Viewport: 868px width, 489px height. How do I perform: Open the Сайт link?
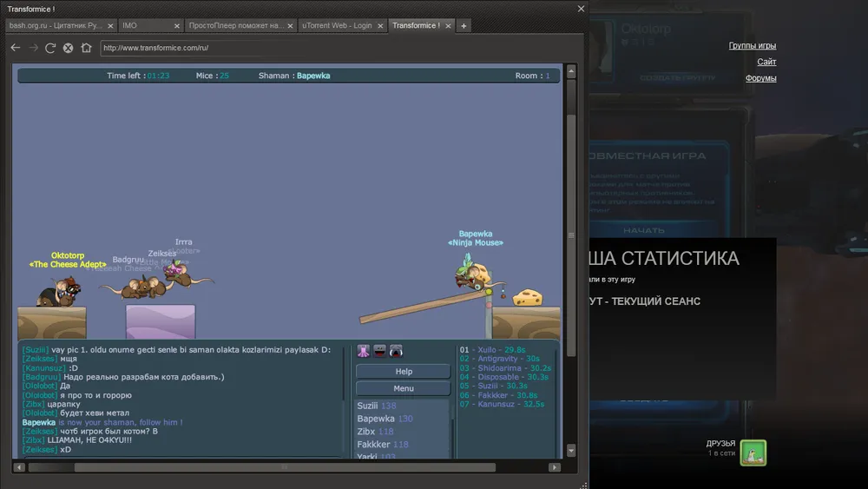coord(766,62)
